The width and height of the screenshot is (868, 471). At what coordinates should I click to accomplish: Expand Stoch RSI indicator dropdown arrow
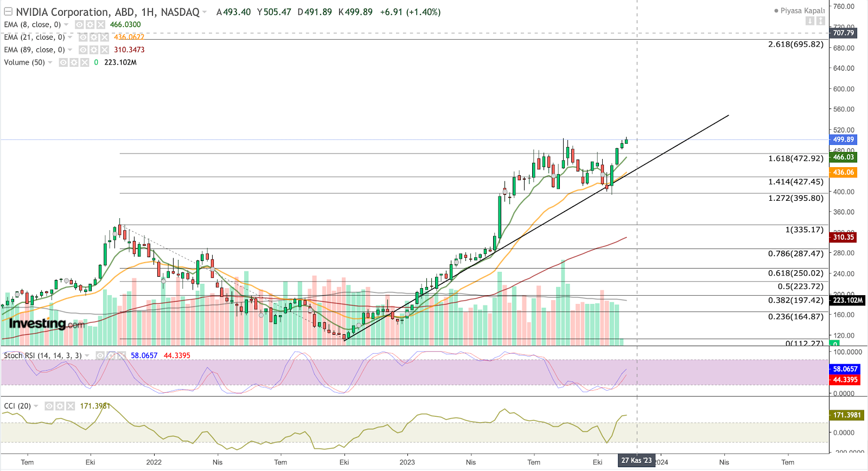(87, 355)
